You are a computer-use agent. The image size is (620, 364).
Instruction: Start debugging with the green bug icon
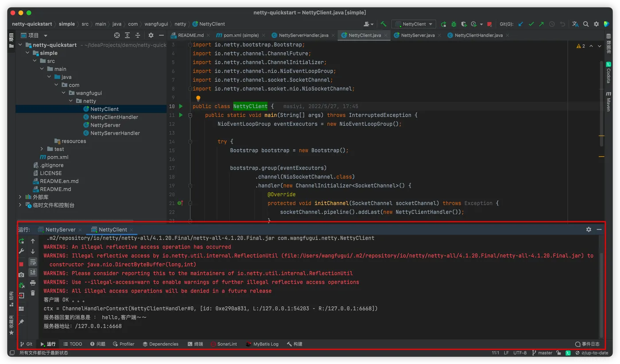tap(453, 24)
